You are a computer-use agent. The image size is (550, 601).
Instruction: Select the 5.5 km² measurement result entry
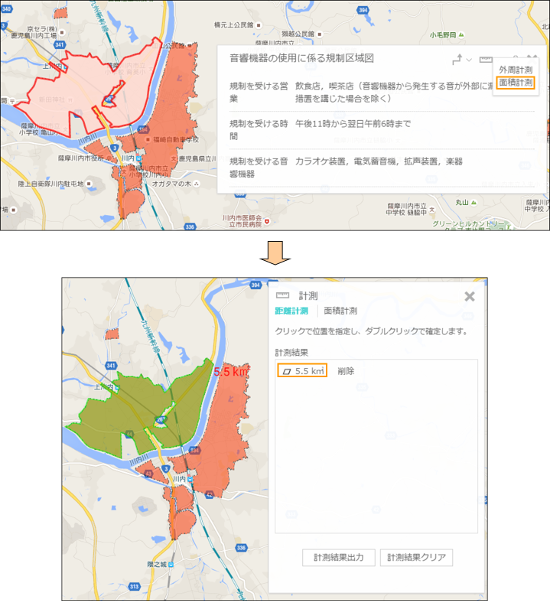point(302,371)
